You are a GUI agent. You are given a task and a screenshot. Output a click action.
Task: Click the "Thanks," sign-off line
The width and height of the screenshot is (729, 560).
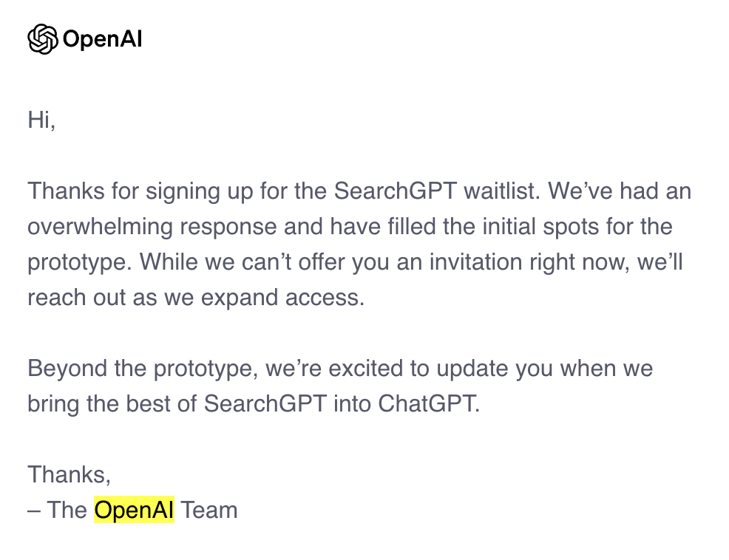click(x=69, y=474)
